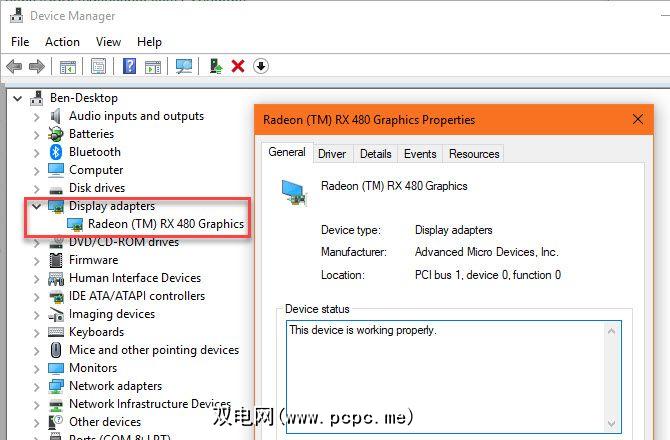The width and height of the screenshot is (670, 440).
Task: Expand the Keyboards node chevron
Action: click(x=37, y=332)
